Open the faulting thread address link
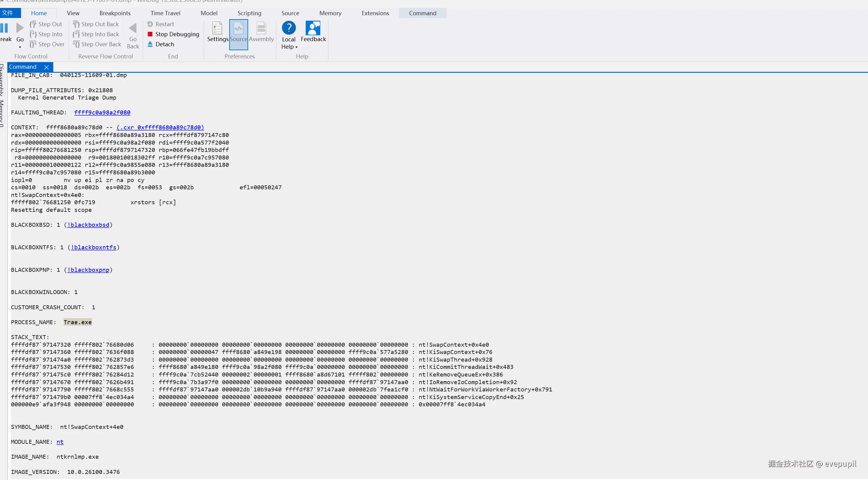This screenshot has height=480, width=868. [102, 113]
